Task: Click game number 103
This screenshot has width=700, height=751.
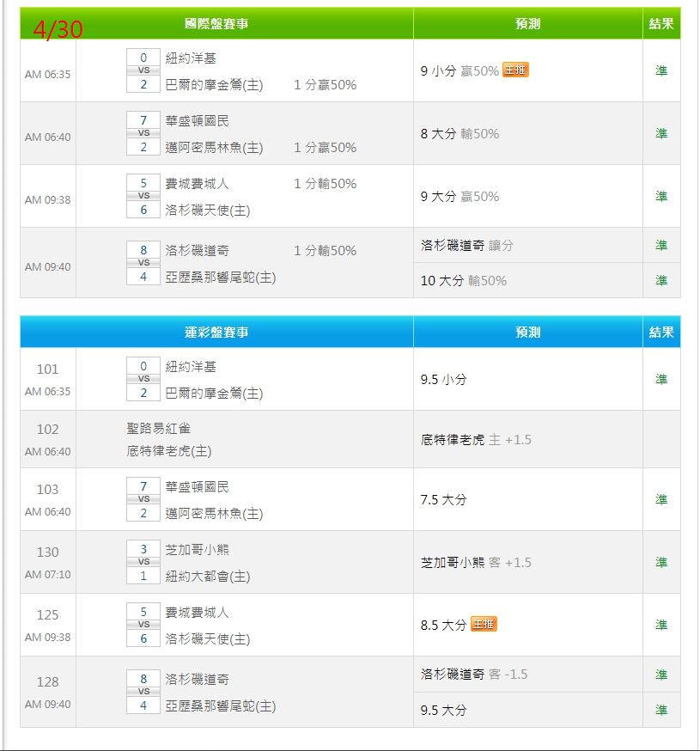Action: click(47, 490)
